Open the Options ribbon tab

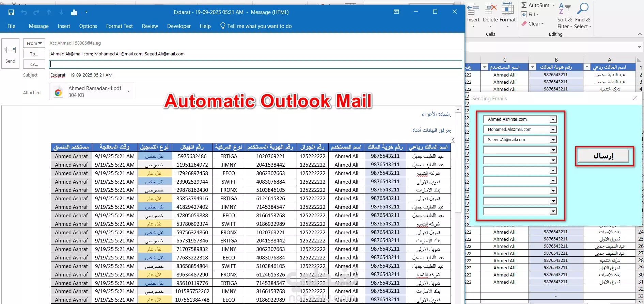88,26
